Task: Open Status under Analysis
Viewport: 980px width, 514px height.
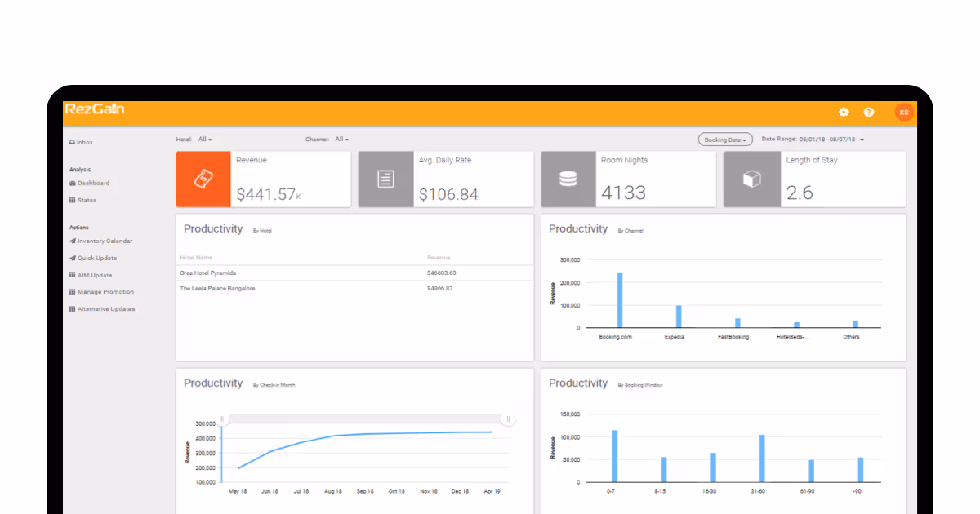Action: tap(83, 201)
